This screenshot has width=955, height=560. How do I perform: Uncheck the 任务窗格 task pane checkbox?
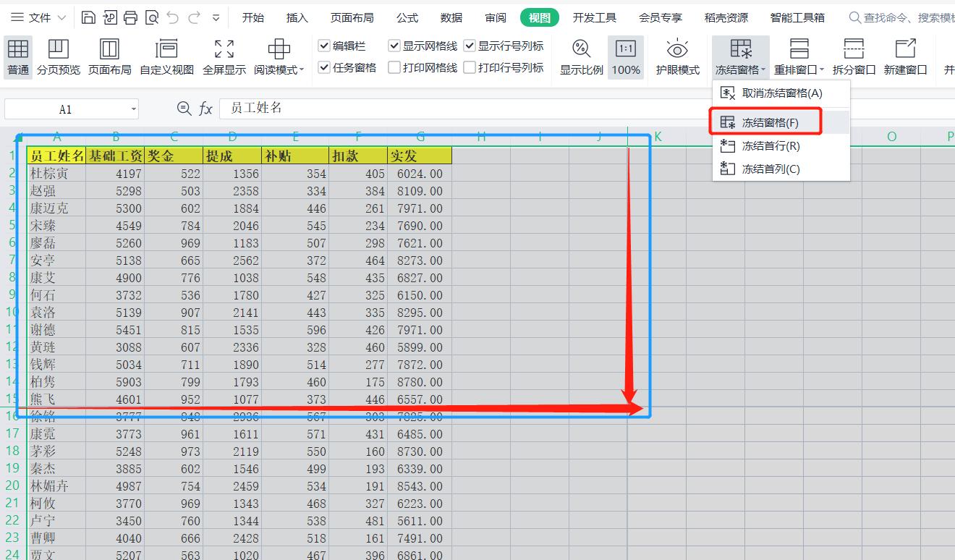[x=323, y=67]
